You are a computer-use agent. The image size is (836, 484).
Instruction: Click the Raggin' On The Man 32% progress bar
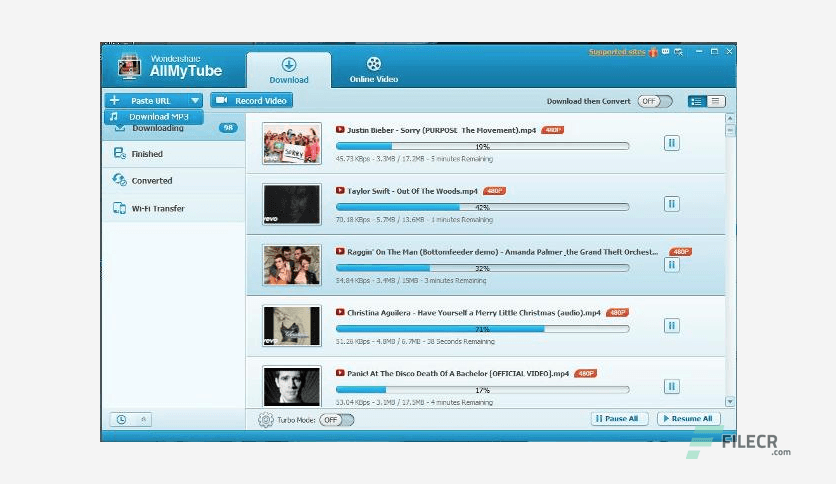click(483, 268)
